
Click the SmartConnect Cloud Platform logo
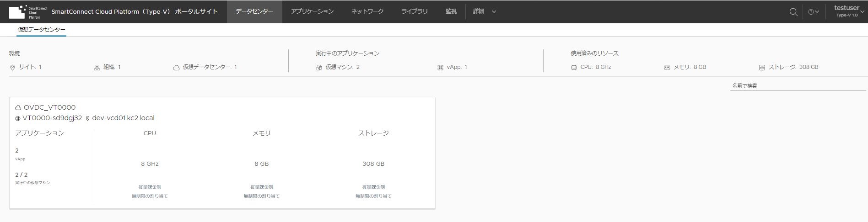click(x=28, y=12)
